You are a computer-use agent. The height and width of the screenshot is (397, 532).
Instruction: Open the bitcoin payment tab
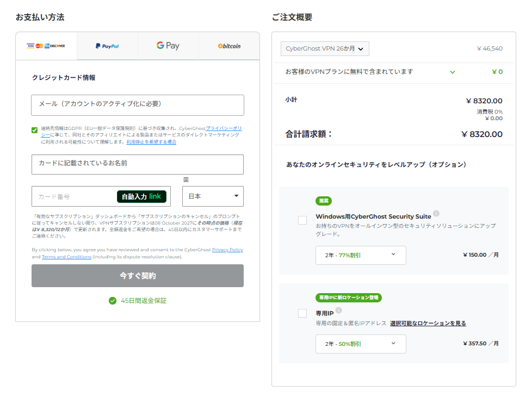(229, 46)
